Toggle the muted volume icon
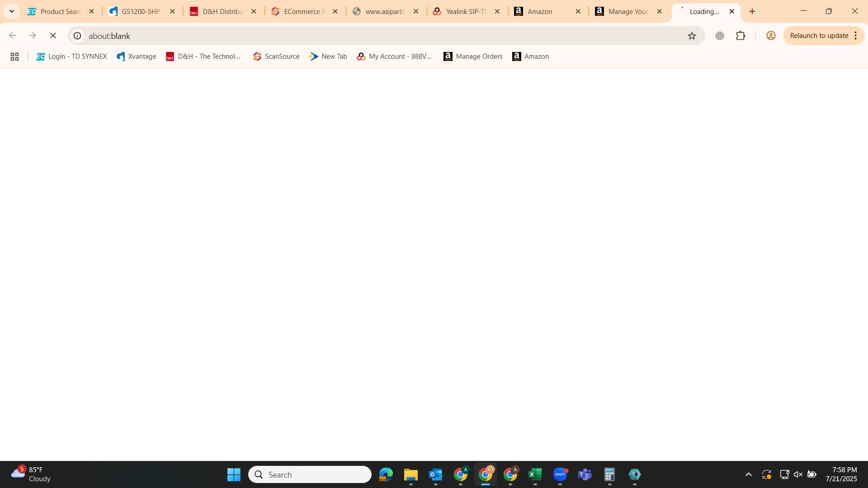868x488 pixels. [x=798, y=474]
